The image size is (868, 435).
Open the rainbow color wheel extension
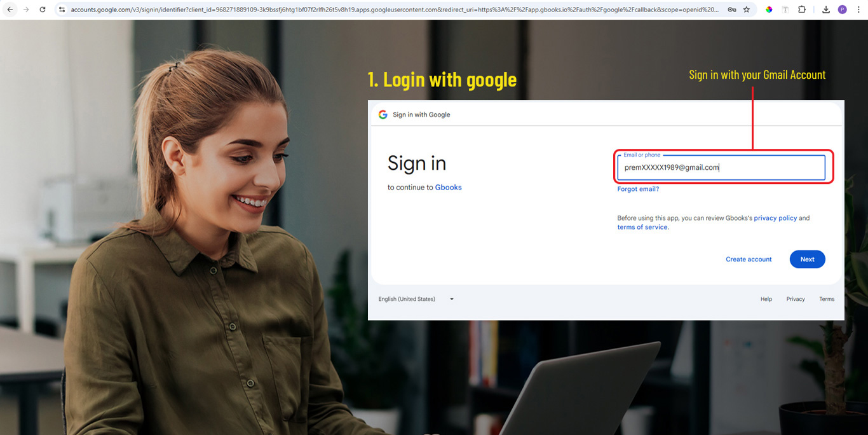[769, 10]
